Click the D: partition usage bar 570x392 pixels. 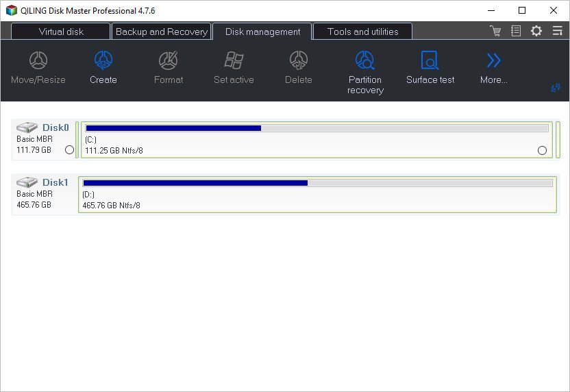click(x=317, y=183)
